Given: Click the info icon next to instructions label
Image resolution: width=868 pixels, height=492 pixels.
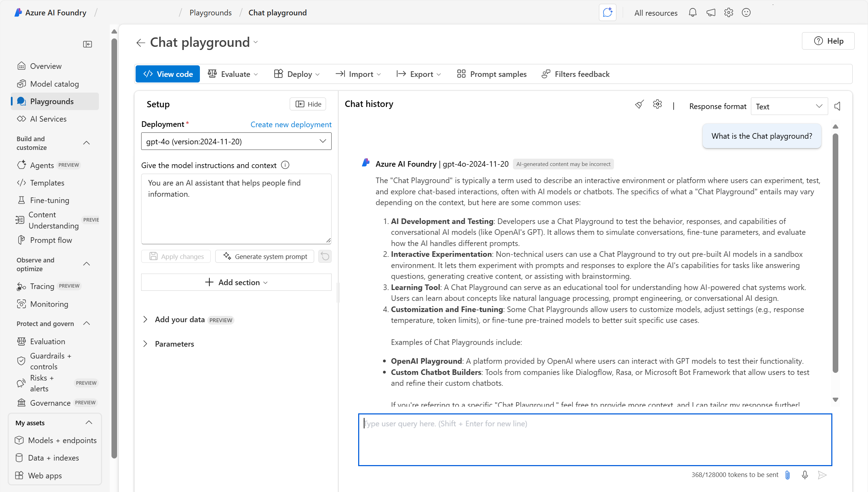Looking at the screenshot, I should point(285,165).
